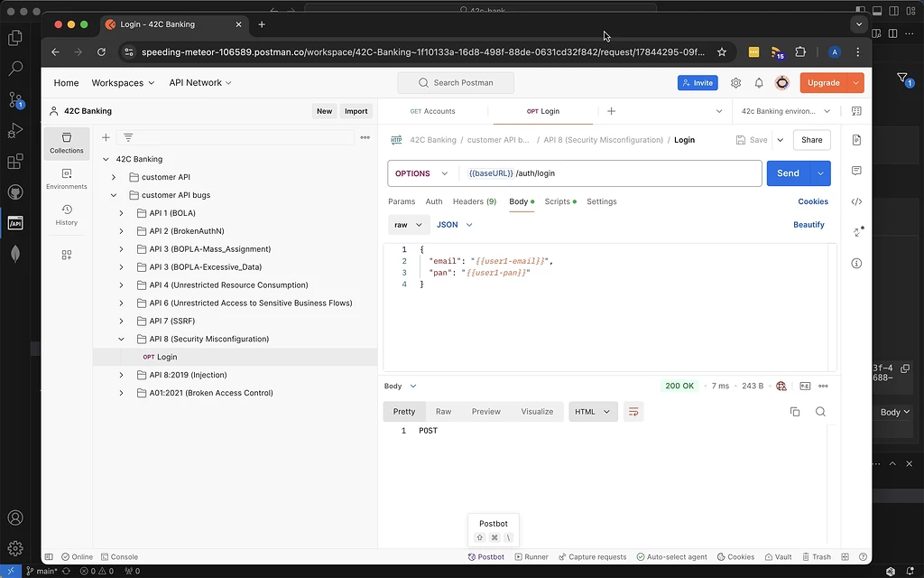Open the raw body type dropdown

click(x=409, y=225)
